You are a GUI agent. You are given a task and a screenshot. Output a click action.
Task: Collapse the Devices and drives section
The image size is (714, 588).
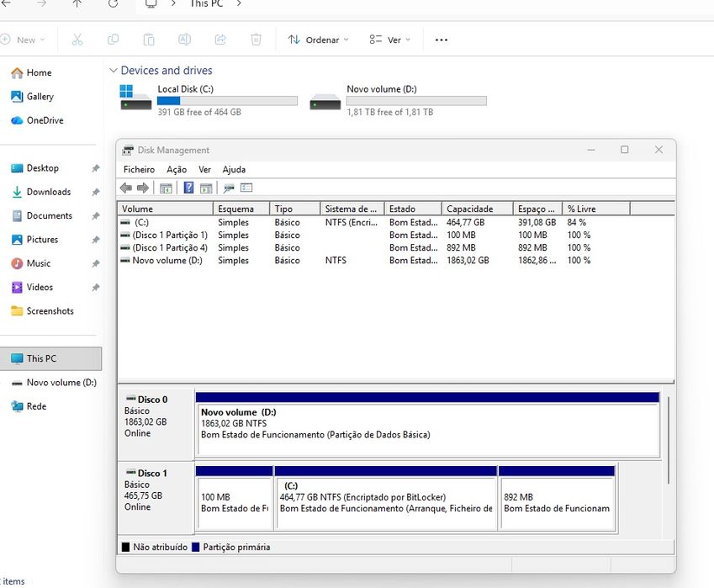point(114,71)
